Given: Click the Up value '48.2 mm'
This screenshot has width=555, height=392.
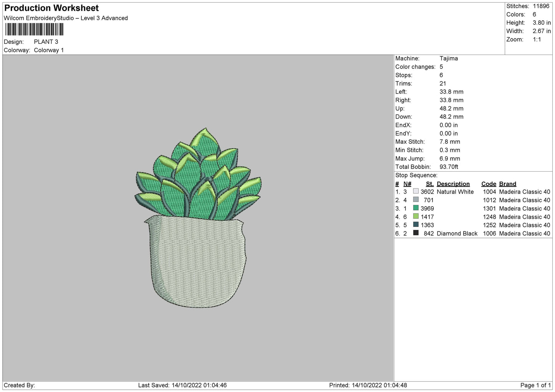Looking at the screenshot, I should click(x=451, y=108).
